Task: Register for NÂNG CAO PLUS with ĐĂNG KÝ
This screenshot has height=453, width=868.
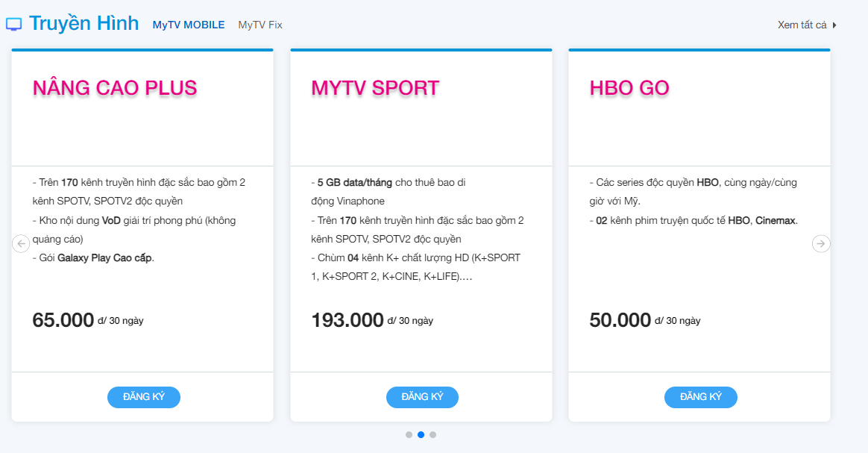Action: click(144, 397)
